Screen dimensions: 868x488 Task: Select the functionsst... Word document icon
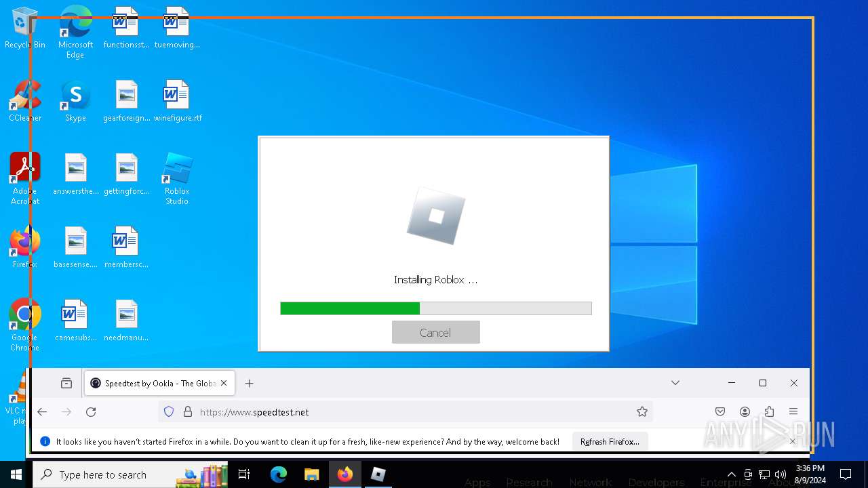(x=126, y=27)
